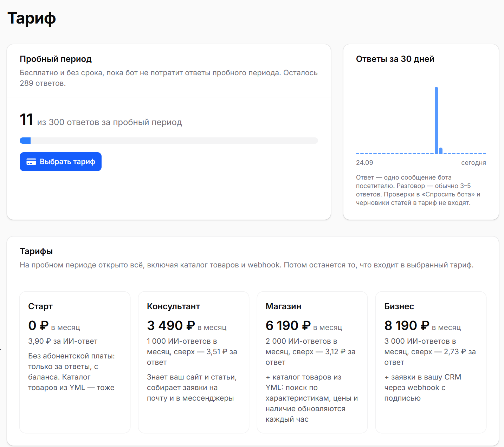Click the "3,90 ₽ за ИИ-ответ" line

pyautogui.click(x=63, y=341)
